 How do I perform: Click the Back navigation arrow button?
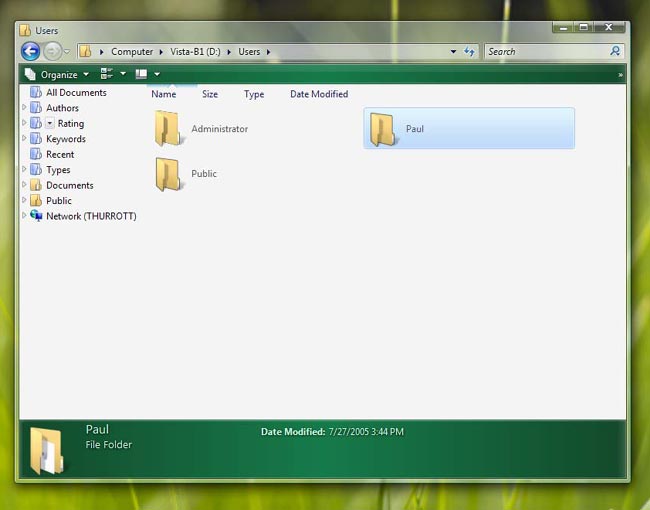[30, 51]
